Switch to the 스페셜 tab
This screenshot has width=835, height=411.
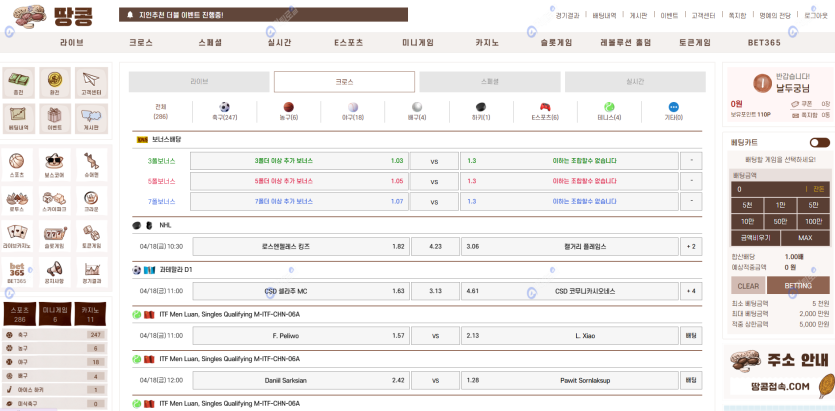click(490, 81)
